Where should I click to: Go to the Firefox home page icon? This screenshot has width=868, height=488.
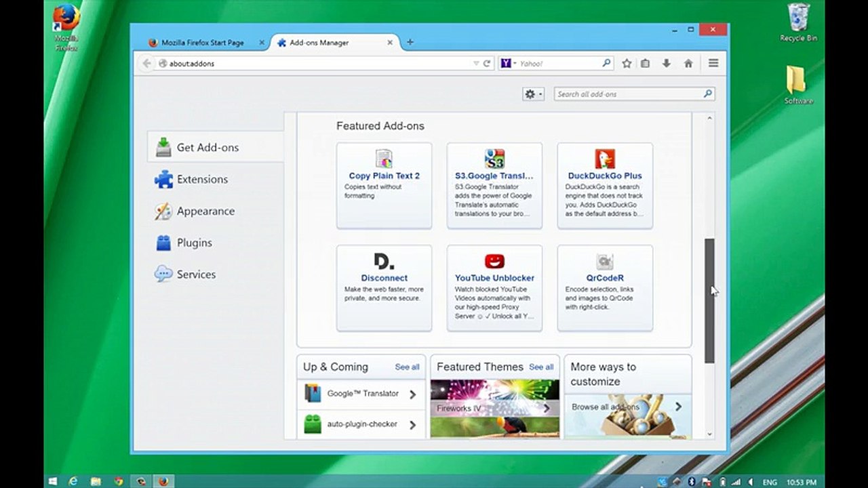pos(688,63)
